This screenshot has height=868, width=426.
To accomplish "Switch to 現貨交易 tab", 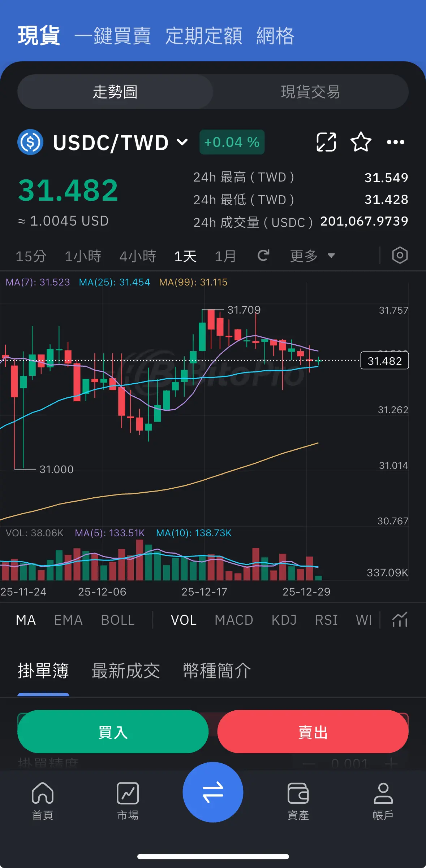I will click(310, 92).
